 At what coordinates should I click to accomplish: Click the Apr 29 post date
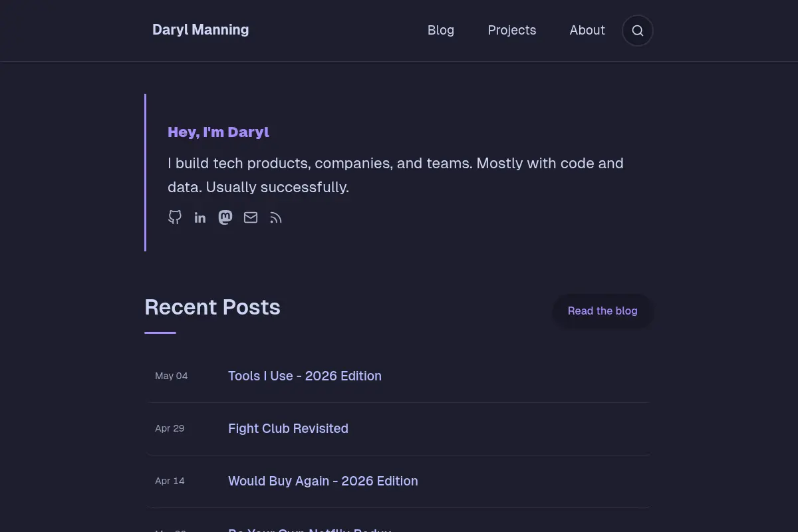tap(170, 428)
